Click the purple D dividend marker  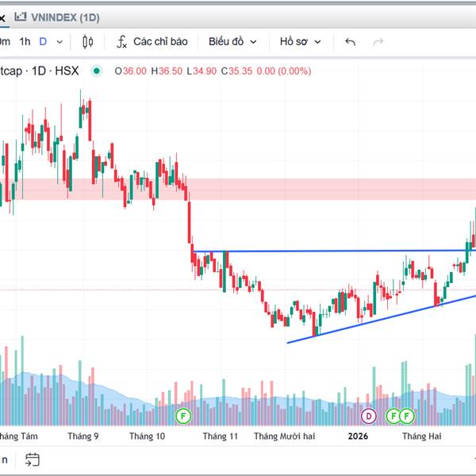point(368,415)
